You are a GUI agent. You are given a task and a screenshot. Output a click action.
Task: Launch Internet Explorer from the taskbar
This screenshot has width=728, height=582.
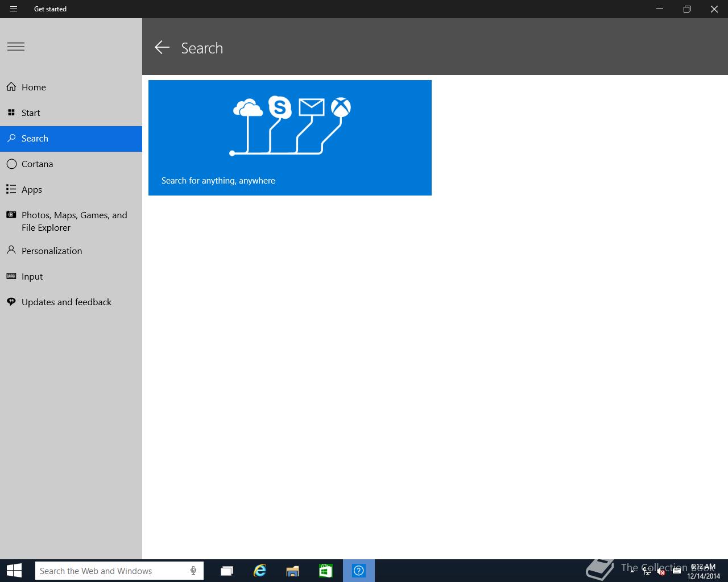point(260,571)
